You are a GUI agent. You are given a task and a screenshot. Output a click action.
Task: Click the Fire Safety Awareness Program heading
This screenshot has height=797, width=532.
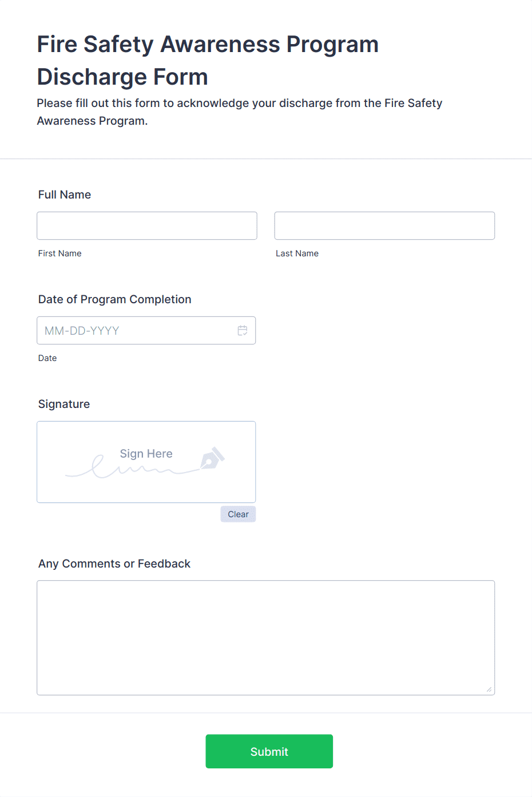pos(208,61)
